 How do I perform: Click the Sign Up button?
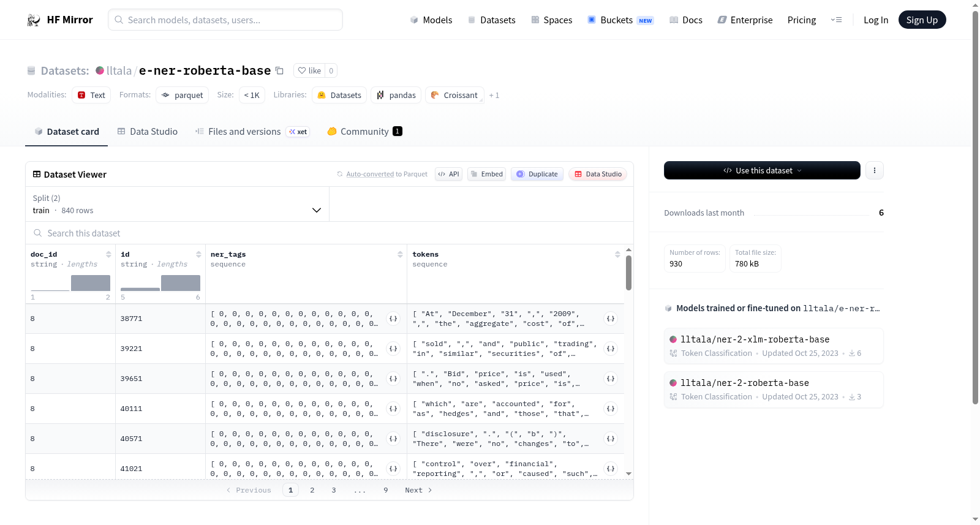coord(922,20)
